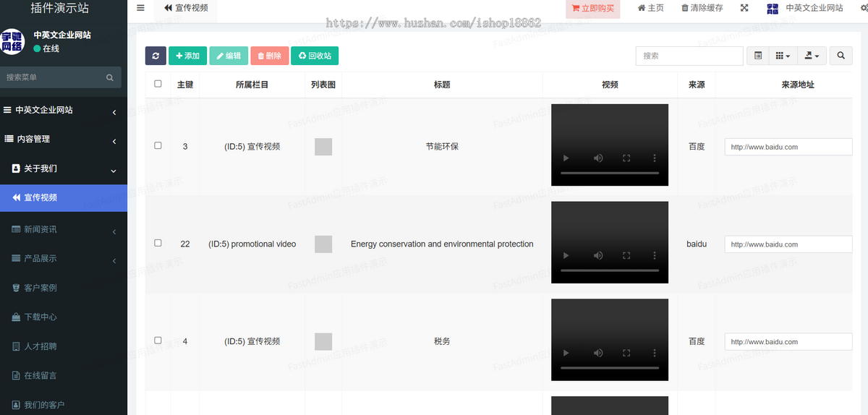Open 客户案例 in the sidebar
Viewport: 868px width, 415px height.
point(64,288)
